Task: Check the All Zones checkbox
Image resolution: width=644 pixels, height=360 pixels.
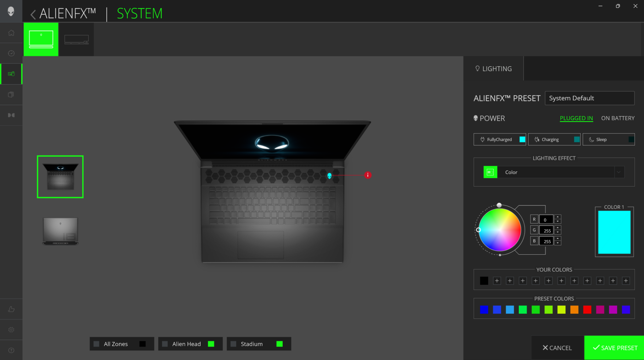Action: [97, 344]
